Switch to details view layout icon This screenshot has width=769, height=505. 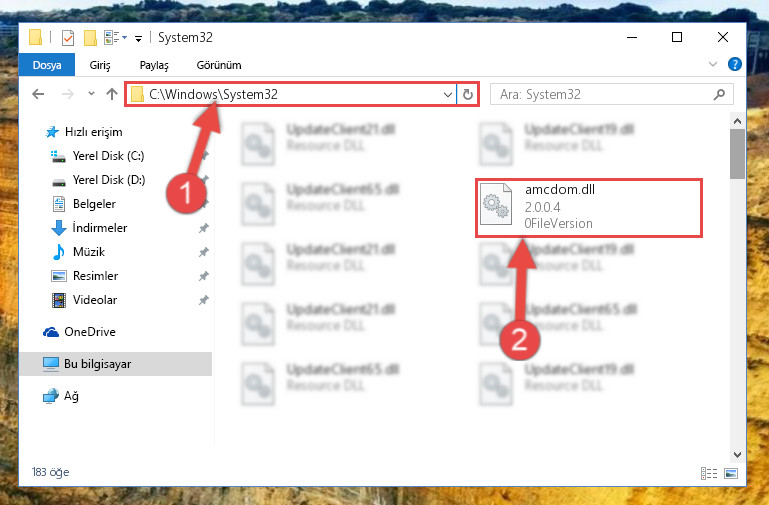click(x=709, y=473)
